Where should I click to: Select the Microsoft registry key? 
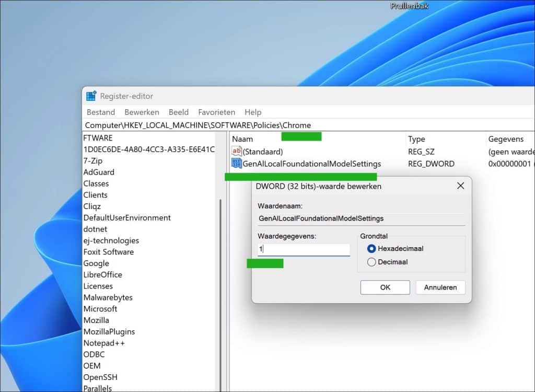point(100,309)
